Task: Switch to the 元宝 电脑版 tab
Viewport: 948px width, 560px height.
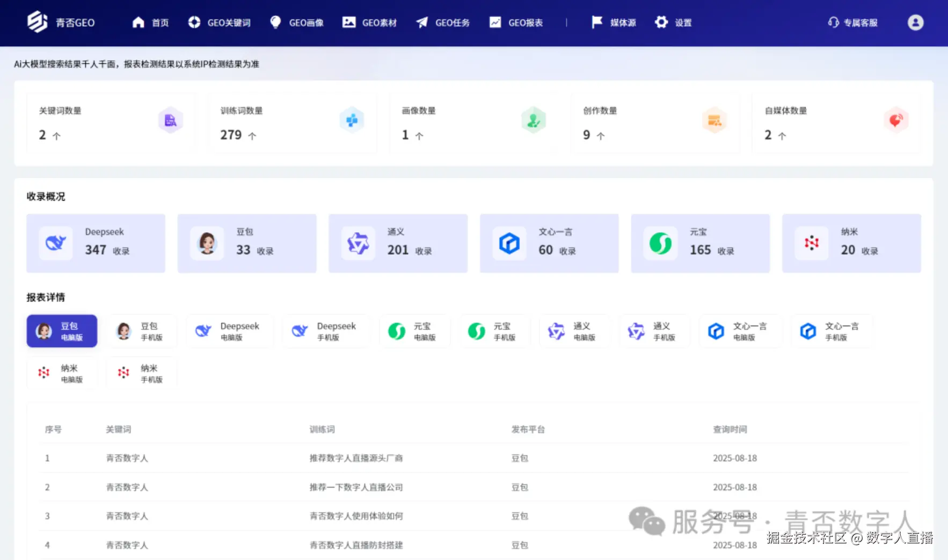Action: pos(415,331)
